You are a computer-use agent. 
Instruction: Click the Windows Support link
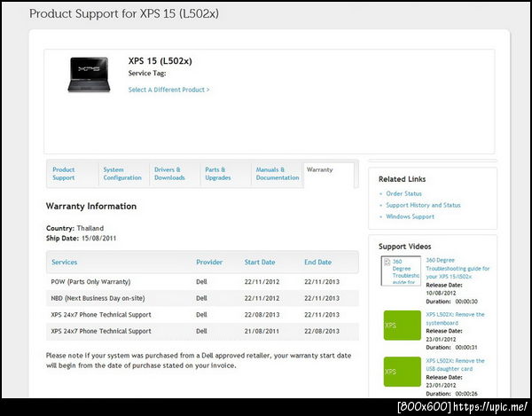coord(410,216)
